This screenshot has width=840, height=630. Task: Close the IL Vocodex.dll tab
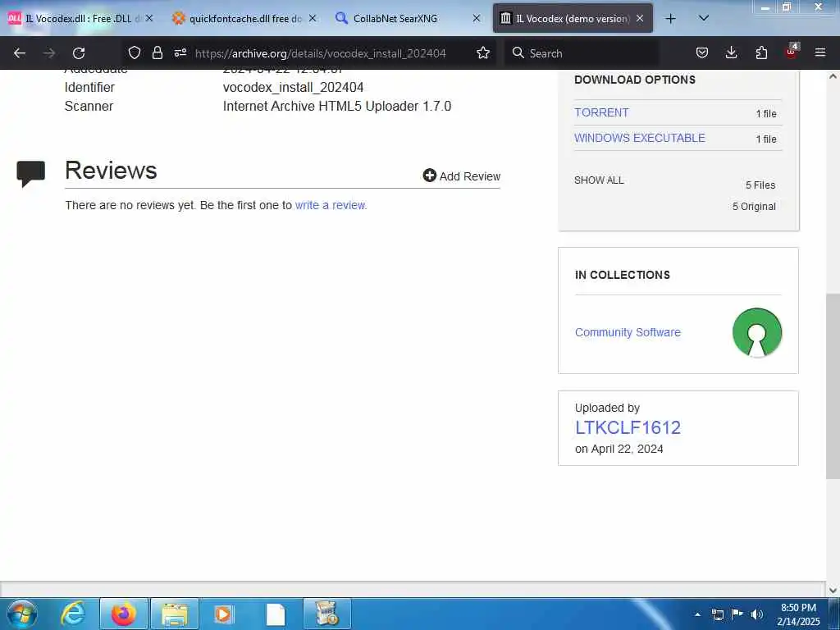149,18
